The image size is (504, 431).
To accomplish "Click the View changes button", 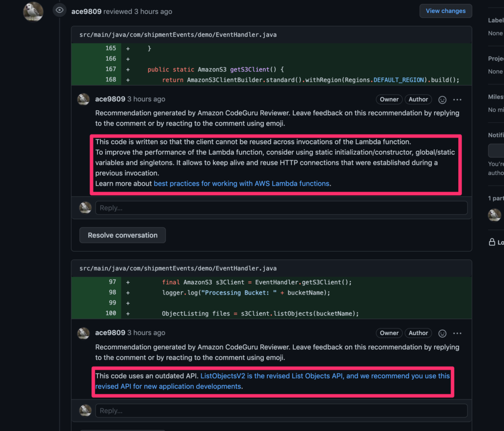I will click(445, 11).
